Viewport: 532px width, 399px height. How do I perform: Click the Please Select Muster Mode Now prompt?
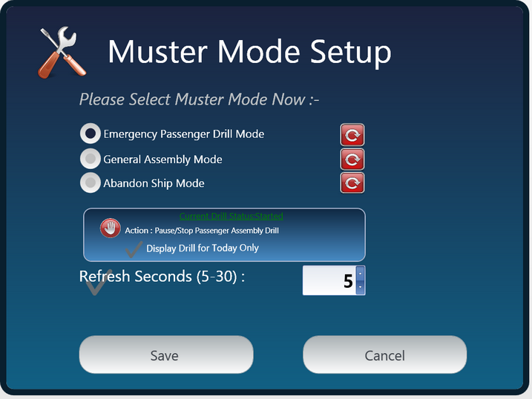click(199, 99)
